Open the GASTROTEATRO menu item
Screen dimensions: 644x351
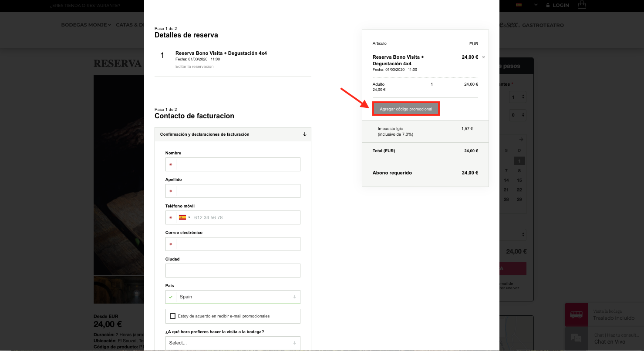tap(543, 25)
